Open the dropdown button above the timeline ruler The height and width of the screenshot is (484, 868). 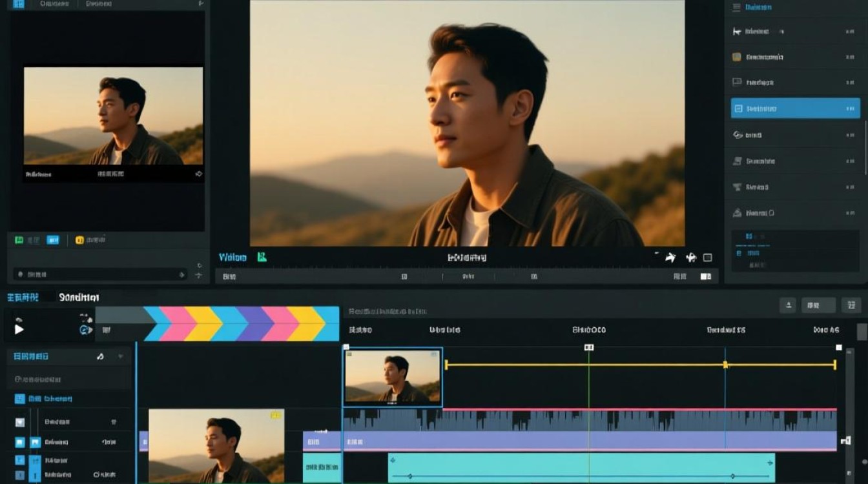tap(818, 305)
